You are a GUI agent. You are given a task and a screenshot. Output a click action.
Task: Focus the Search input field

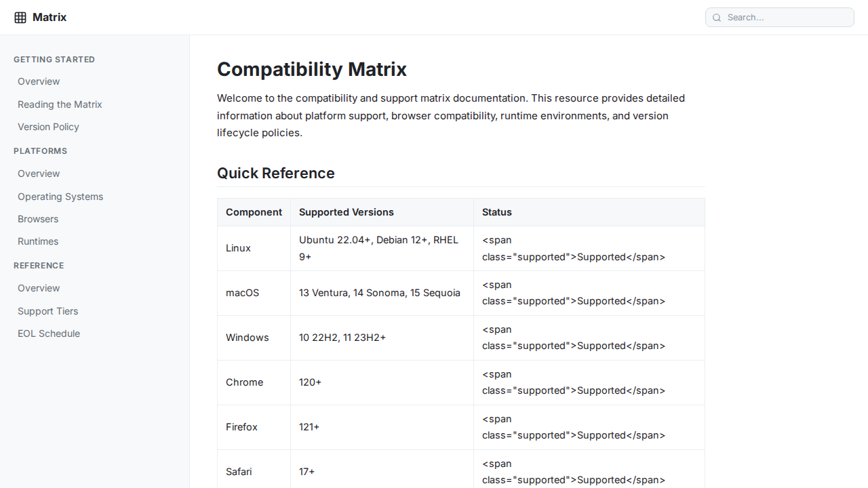787,18
